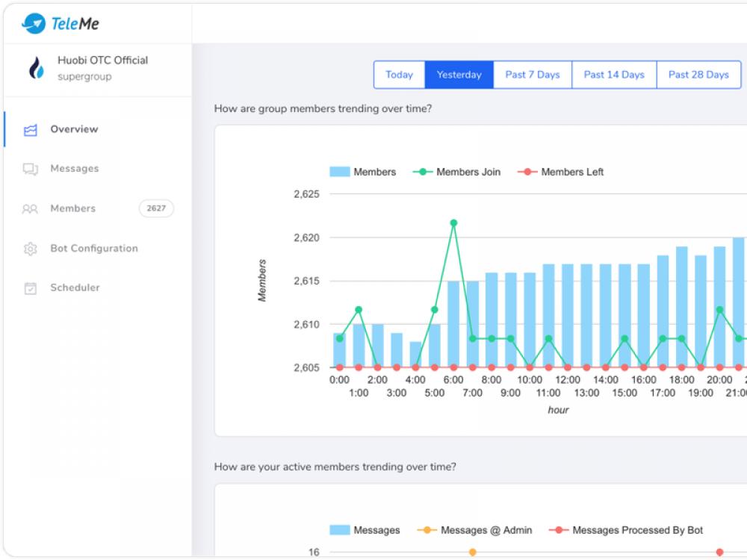Viewport: 747px width, 560px height.
Task: Switch to Past 7 Days range
Action: (x=532, y=75)
